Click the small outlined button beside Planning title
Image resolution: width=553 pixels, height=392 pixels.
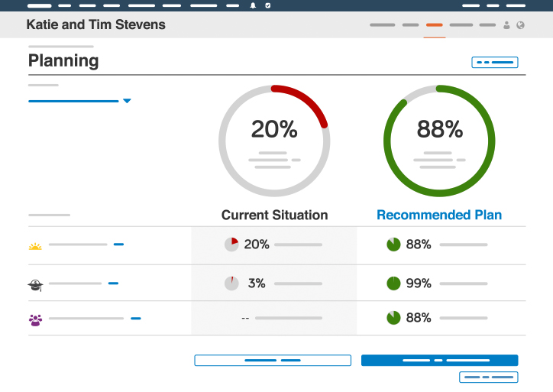pos(494,63)
